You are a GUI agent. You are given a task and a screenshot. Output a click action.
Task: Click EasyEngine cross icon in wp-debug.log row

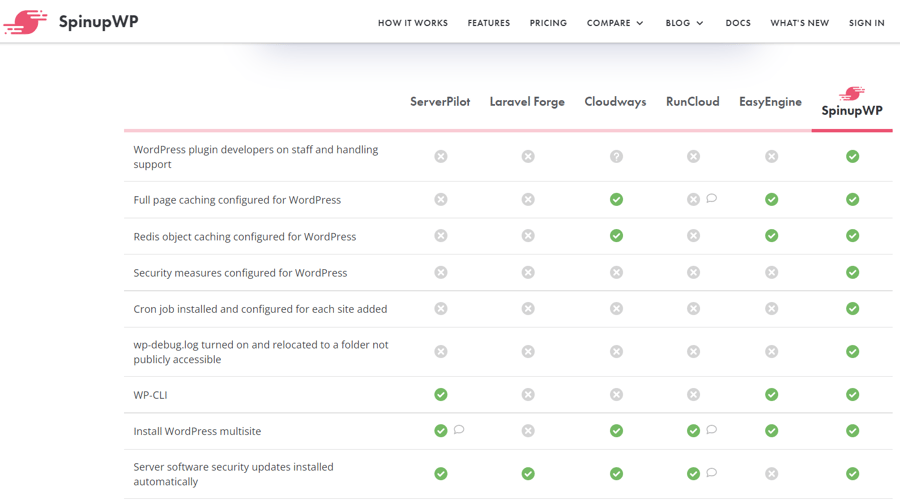tap(771, 351)
